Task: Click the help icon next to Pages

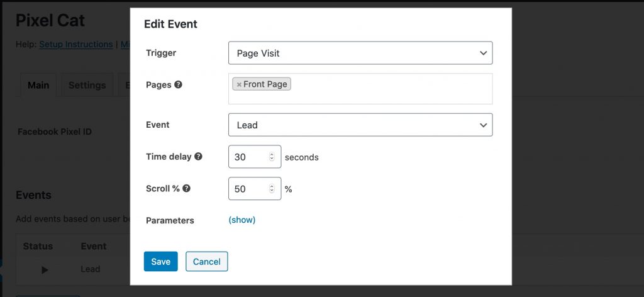Action: click(178, 84)
